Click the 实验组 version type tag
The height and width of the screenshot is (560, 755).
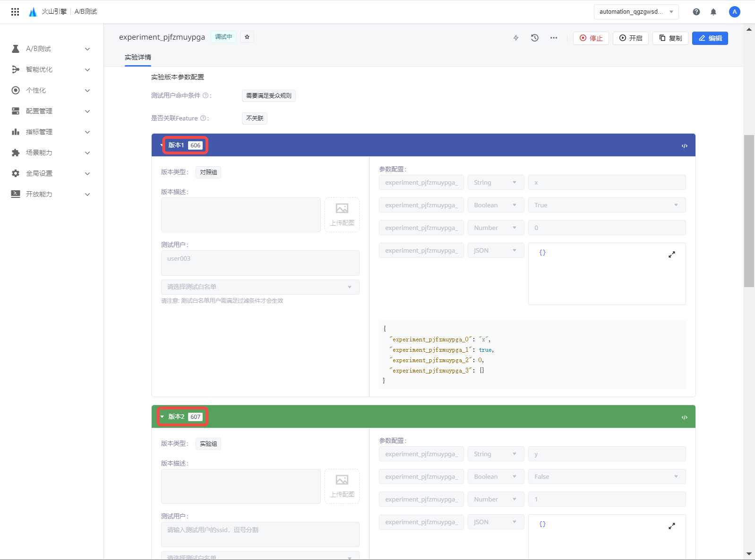point(208,444)
